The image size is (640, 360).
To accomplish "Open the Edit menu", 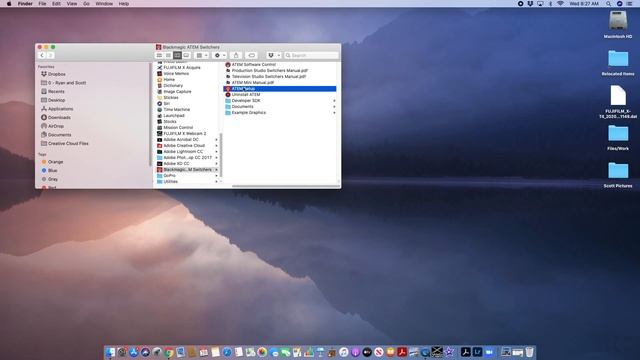I will click(56, 4).
